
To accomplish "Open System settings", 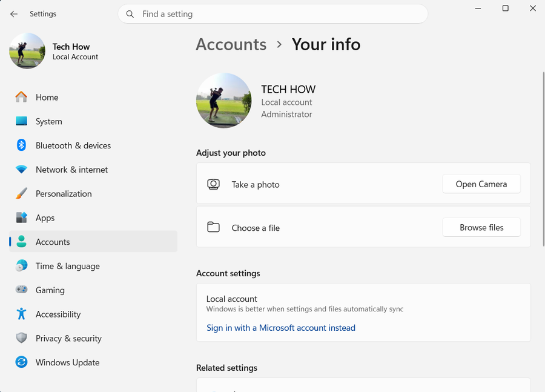I will tap(93, 121).
